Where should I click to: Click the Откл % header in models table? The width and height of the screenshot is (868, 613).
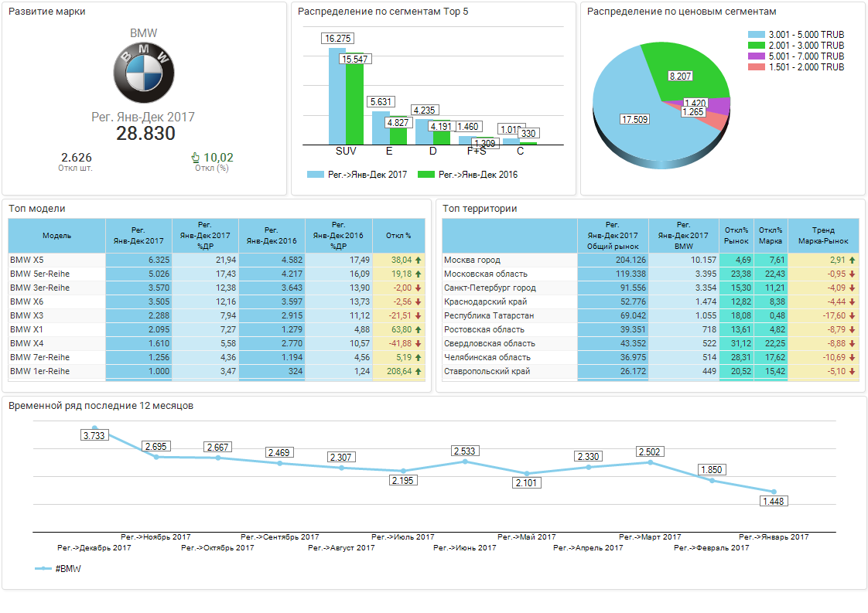(398, 236)
